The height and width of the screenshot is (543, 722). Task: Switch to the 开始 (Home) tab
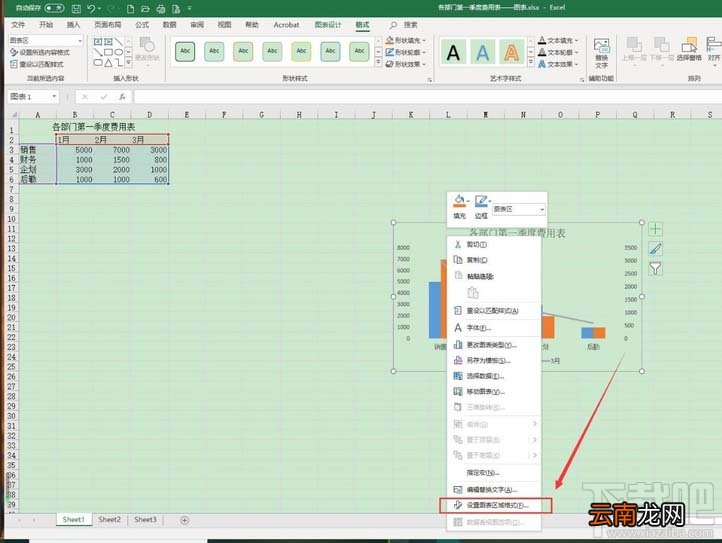(x=46, y=25)
